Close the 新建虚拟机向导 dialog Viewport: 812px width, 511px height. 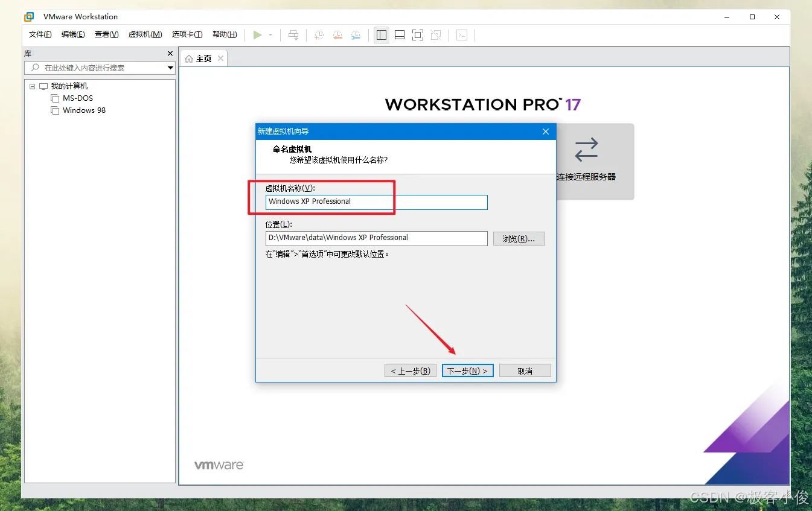coord(546,132)
